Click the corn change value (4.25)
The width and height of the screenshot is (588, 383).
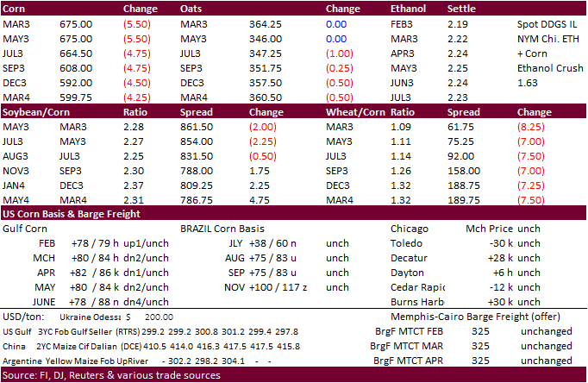click(137, 97)
